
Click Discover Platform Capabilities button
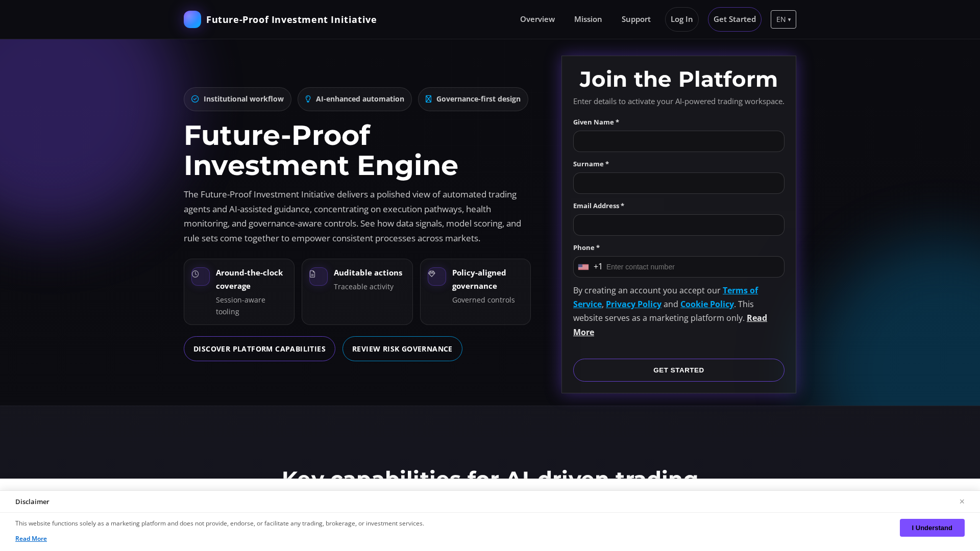[259, 349]
